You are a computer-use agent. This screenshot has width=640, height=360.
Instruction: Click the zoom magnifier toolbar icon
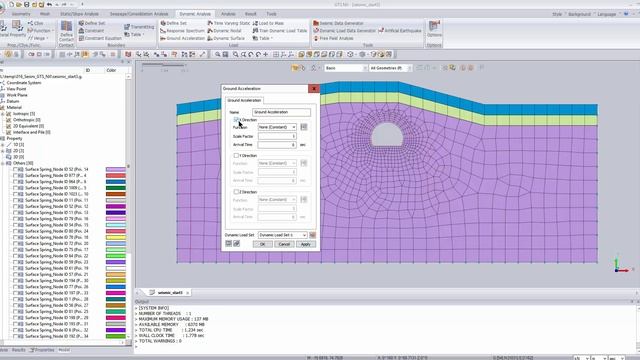click(218, 54)
